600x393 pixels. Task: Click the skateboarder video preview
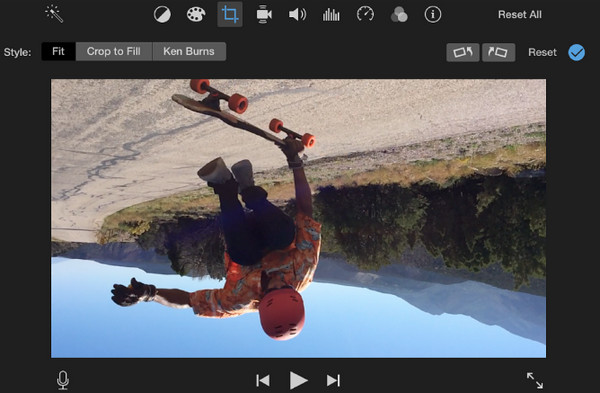tap(298, 219)
